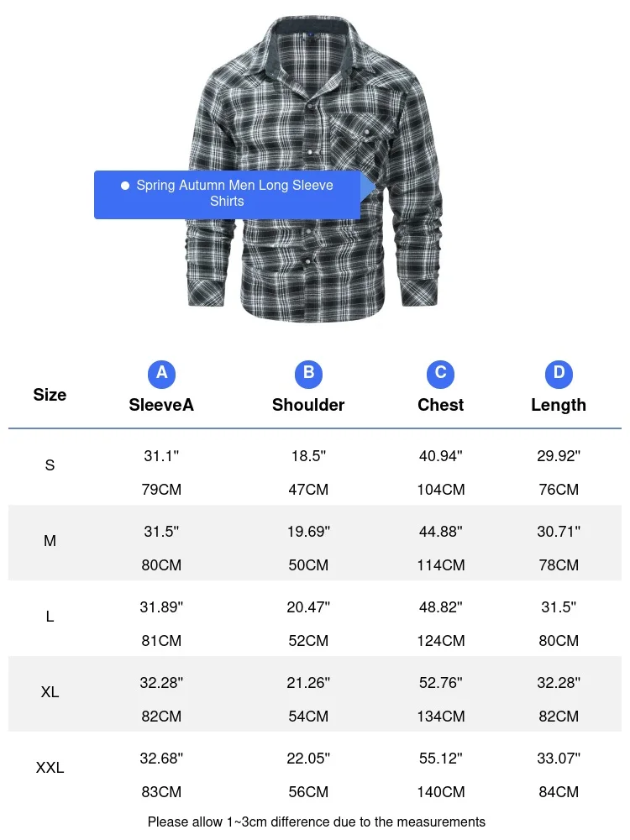Click the blue C circle icon

(440, 374)
